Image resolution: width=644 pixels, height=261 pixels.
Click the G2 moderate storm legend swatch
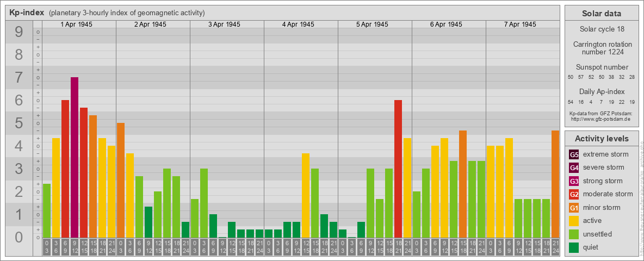click(x=574, y=194)
